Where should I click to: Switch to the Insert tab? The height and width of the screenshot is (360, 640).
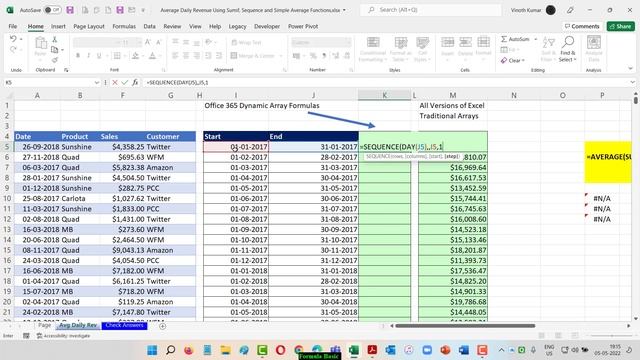click(x=58, y=26)
